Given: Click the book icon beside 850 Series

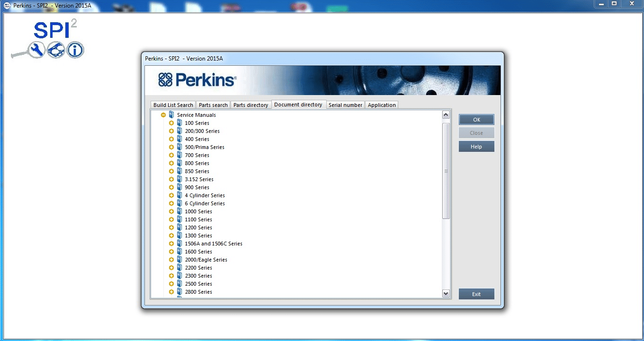Looking at the screenshot, I should pyautogui.click(x=179, y=171).
